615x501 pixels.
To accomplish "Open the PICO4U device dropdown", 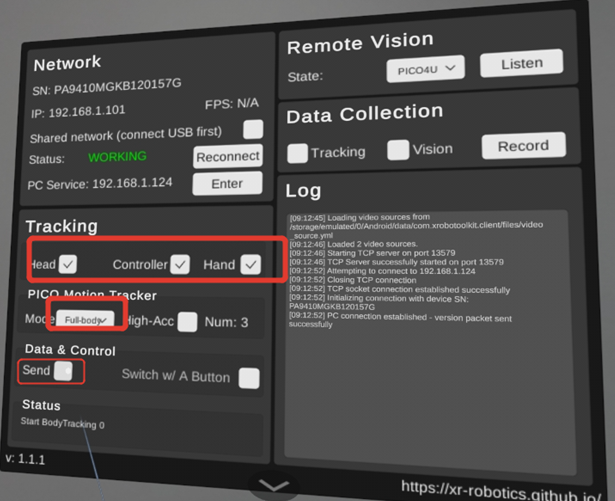I will pyautogui.click(x=426, y=69).
